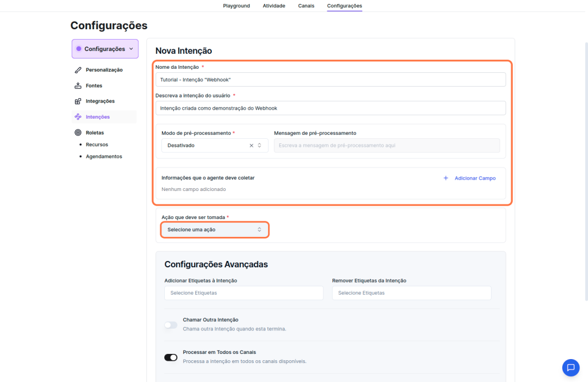
Task: Click the Intenções flow icon
Action: [x=78, y=117]
